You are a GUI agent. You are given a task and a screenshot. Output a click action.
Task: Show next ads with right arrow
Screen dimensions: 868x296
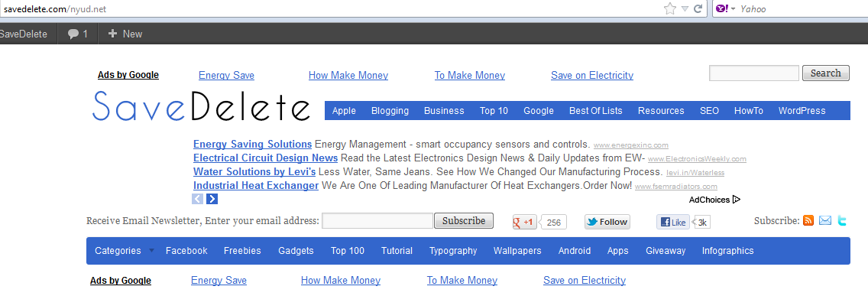[212, 199]
